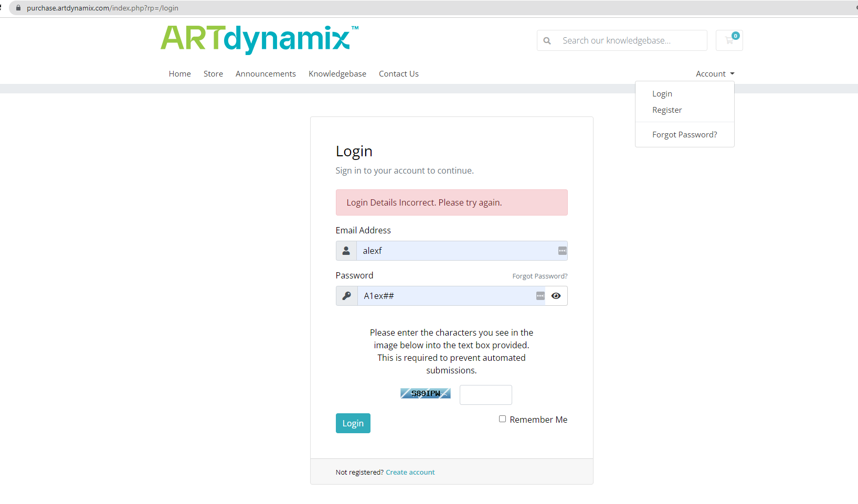Click the CAPTCHA text entry box
This screenshot has height=504, width=858.
point(486,395)
